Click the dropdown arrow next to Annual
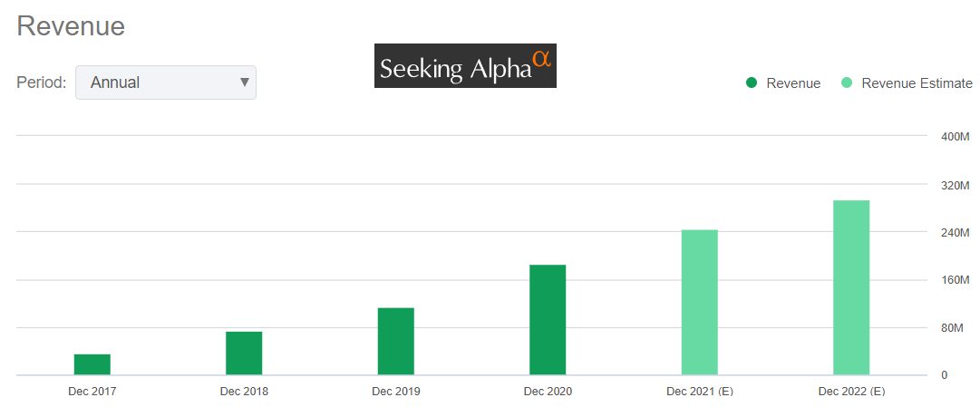Image resolution: width=980 pixels, height=407 pixels. [244, 82]
